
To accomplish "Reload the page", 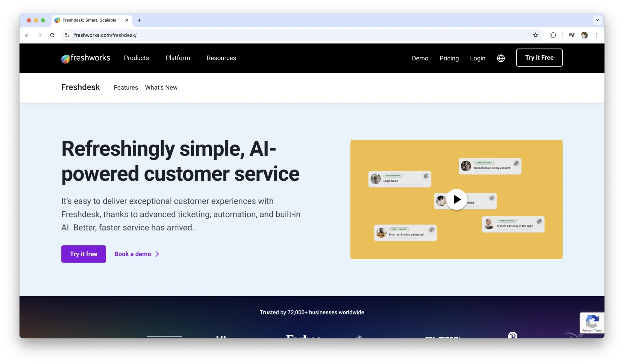I will click(52, 35).
